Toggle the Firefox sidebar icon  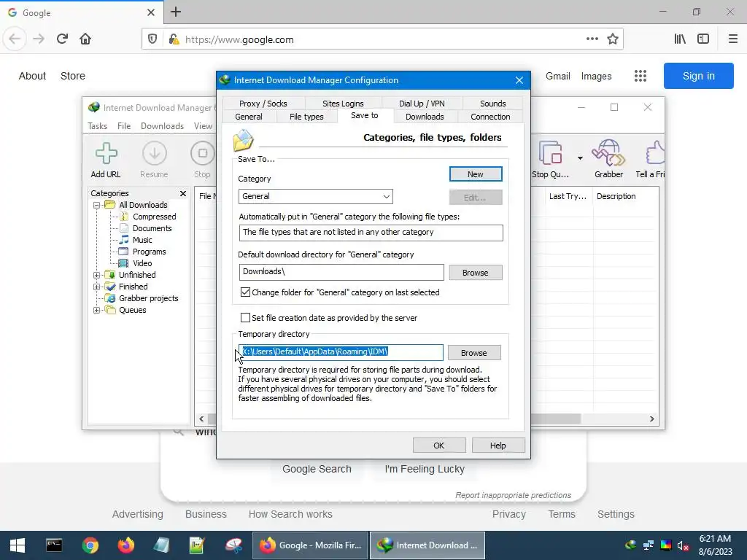[703, 39]
